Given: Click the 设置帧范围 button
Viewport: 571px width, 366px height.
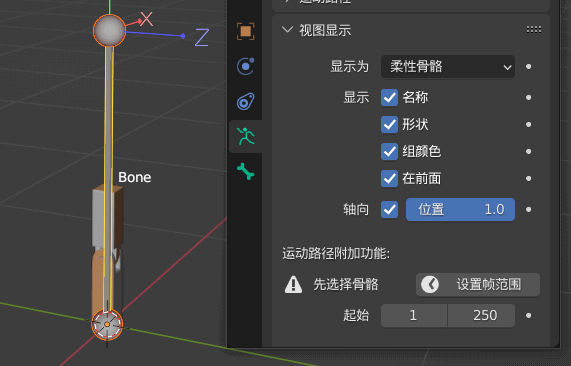Looking at the screenshot, I should pyautogui.click(x=478, y=284).
